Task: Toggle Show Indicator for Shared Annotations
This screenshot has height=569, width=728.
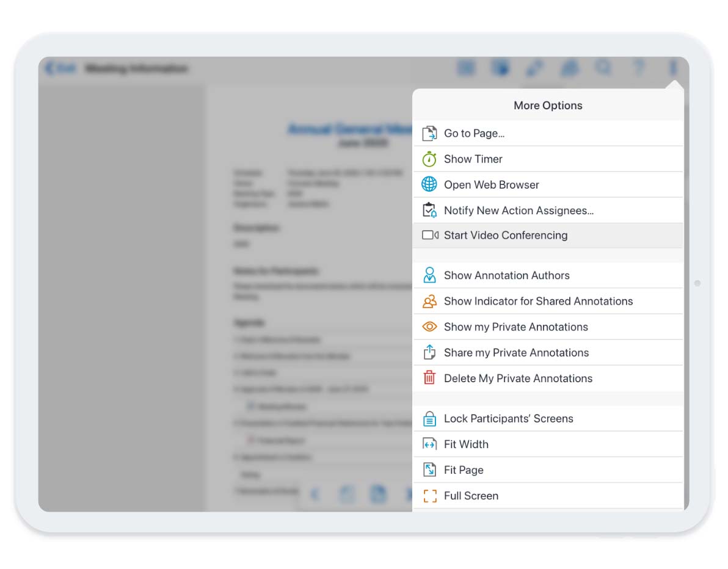Action: tap(538, 301)
